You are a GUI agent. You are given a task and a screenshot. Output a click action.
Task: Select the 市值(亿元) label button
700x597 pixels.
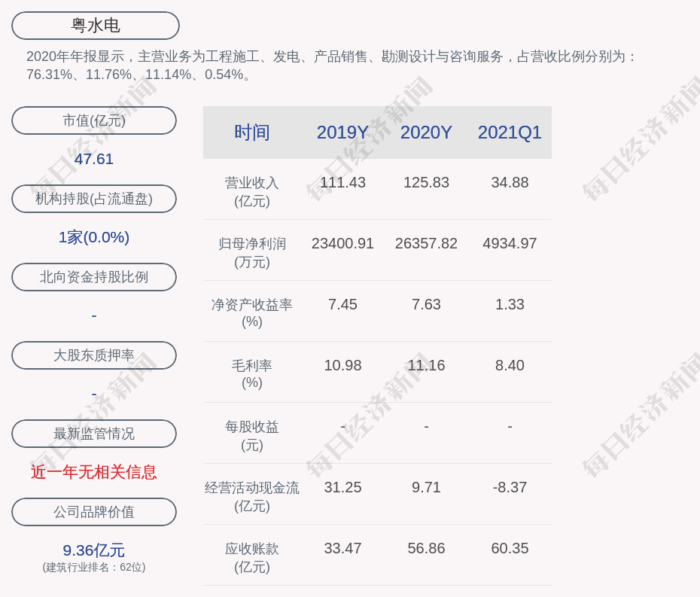click(x=94, y=120)
